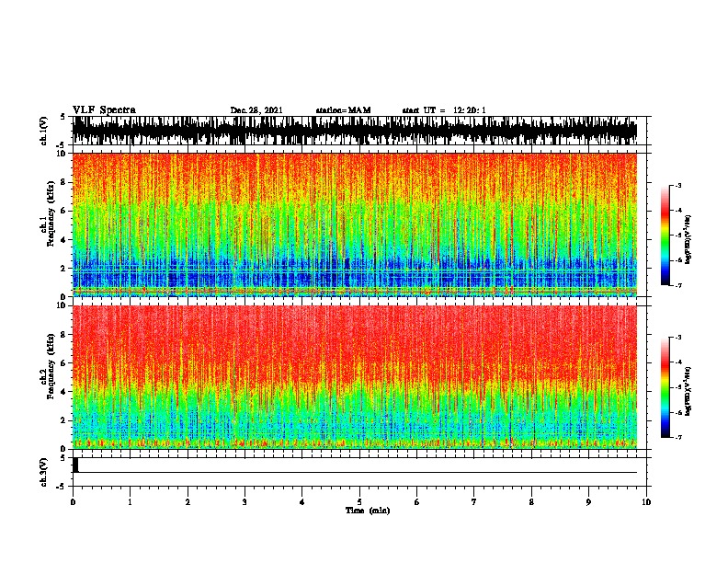Click the "-5" tick label on the ch.1(V) axis
The width and height of the screenshot is (728, 563).
pos(62,145)
